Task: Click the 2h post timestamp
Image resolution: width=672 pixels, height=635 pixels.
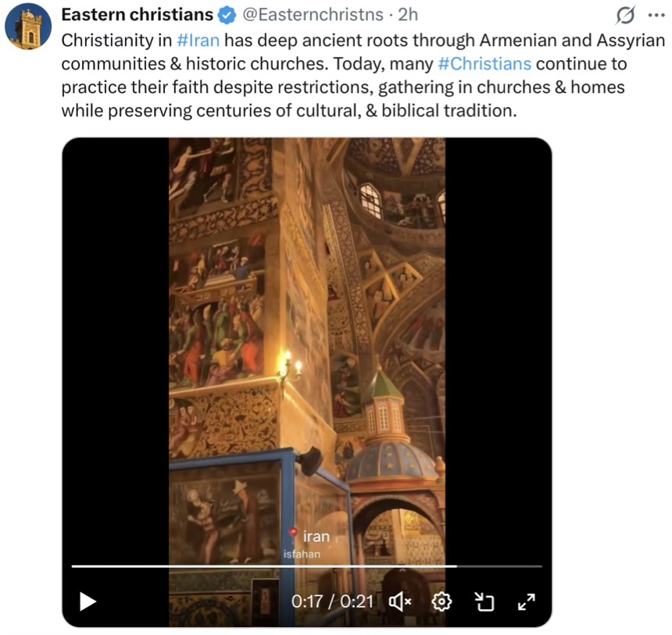Action: tap(408, 15)
